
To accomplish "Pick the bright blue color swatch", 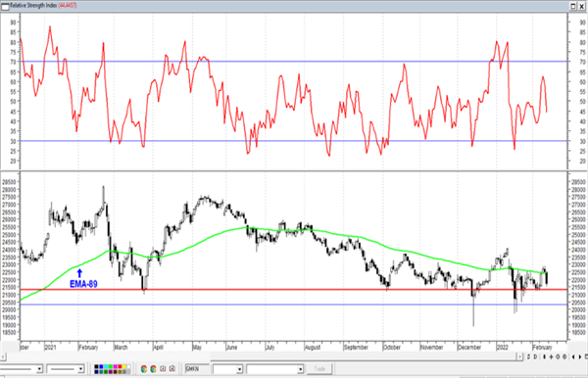I will (101, 367).
